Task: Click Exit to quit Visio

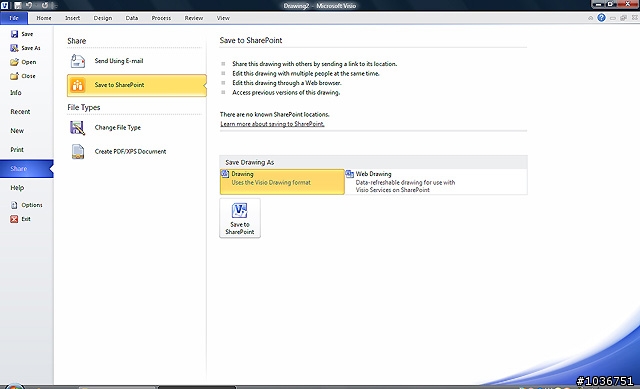Action: [20, 219]
